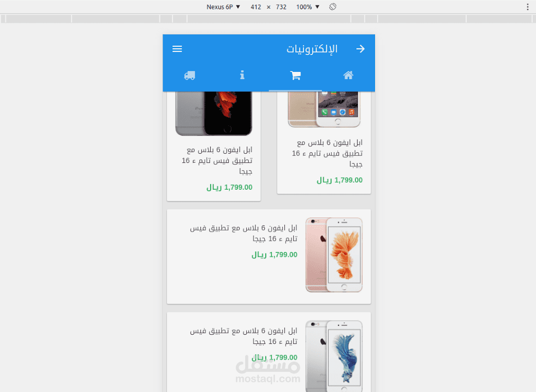Open the hamburger menu icon
The image size is (536, 392).
pyautogui.click(x=177, y=49)
